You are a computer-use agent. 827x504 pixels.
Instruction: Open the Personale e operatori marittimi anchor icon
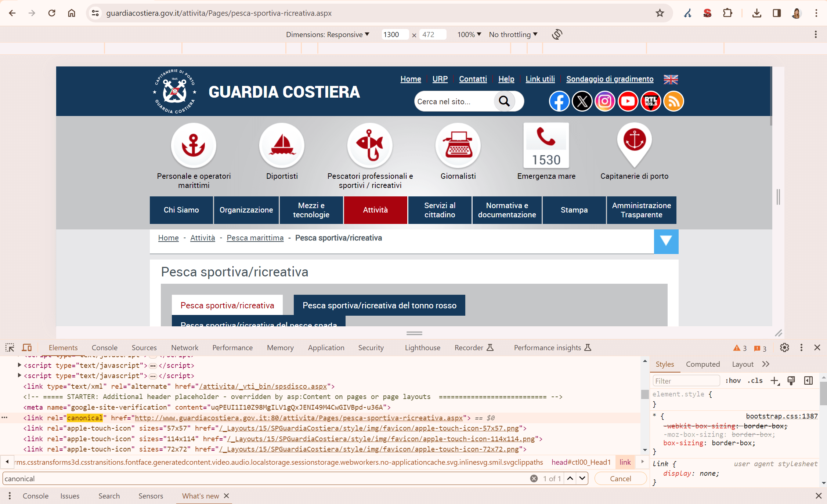[194, 145]
